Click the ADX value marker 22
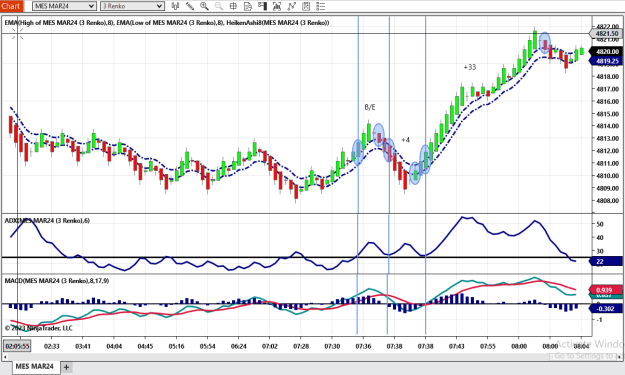Screen dimensions: 625x375 pos(607,261)
